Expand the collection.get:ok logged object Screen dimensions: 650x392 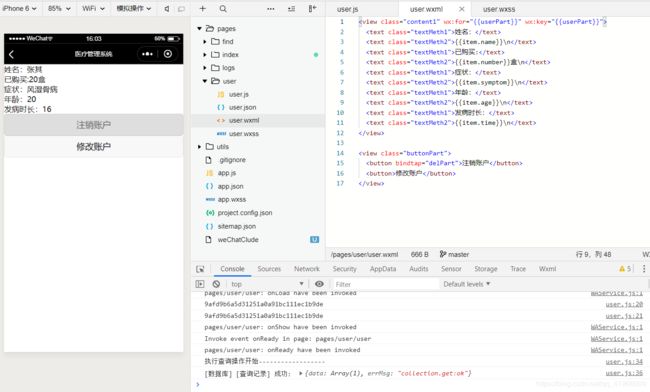tap(301, 373)
